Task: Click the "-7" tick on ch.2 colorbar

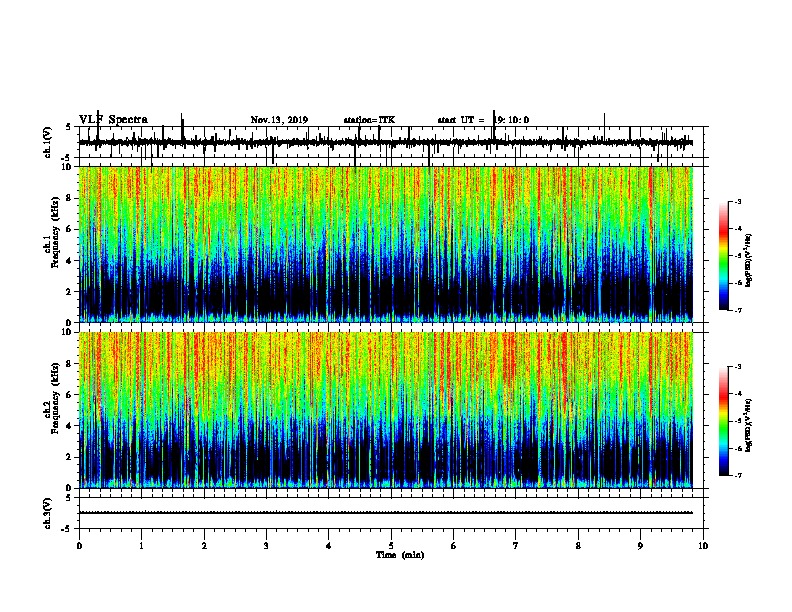Action: tap(738, 476)
